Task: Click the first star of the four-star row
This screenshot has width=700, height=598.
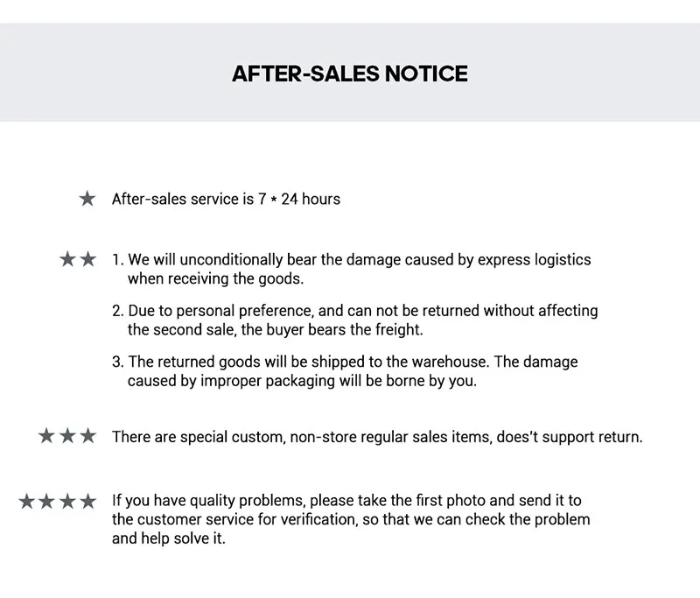Action: click(26, 501)
